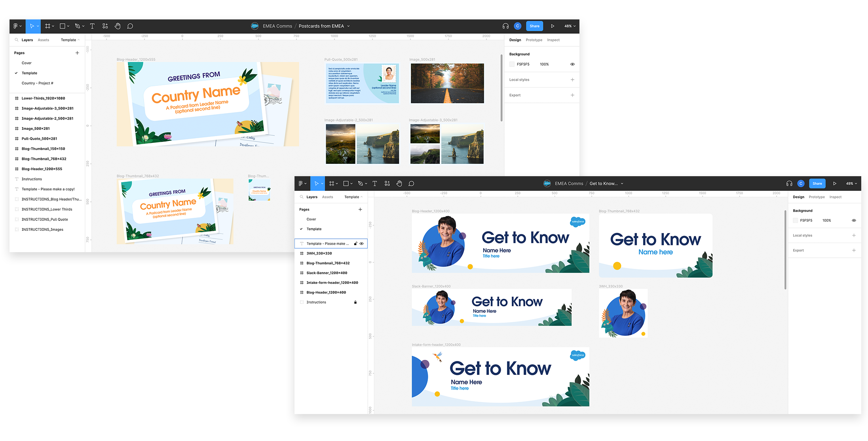The image size is (868, 441).
Task: Add a new page in the Postcards Pages panel
Action: (77, 53)
